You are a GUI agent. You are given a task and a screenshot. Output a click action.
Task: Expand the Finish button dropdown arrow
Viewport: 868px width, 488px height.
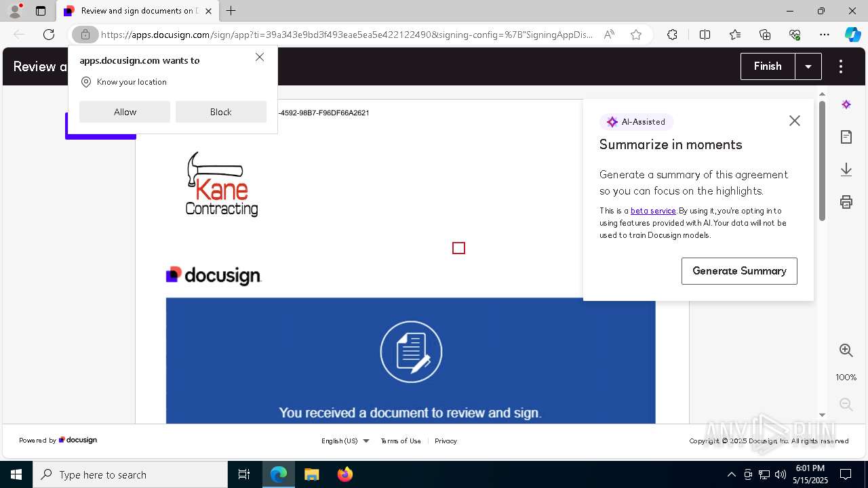pyautogui.click(x=808, y=66)
